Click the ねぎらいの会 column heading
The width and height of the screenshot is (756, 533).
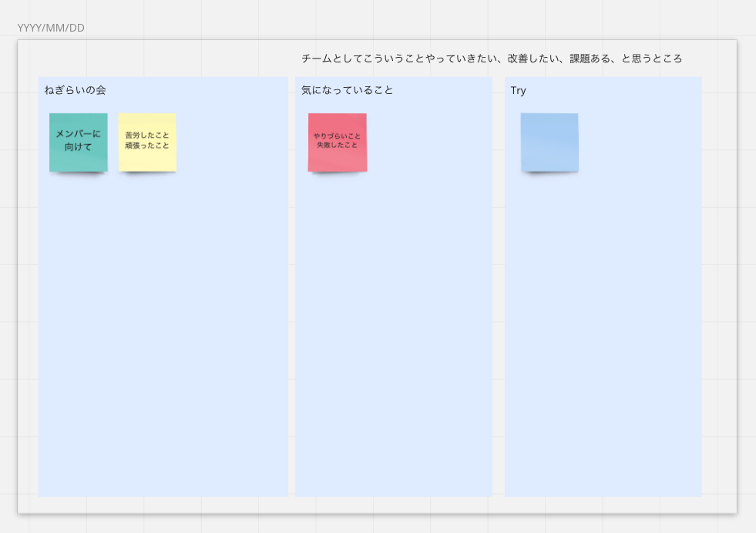(x=76, y=90)
